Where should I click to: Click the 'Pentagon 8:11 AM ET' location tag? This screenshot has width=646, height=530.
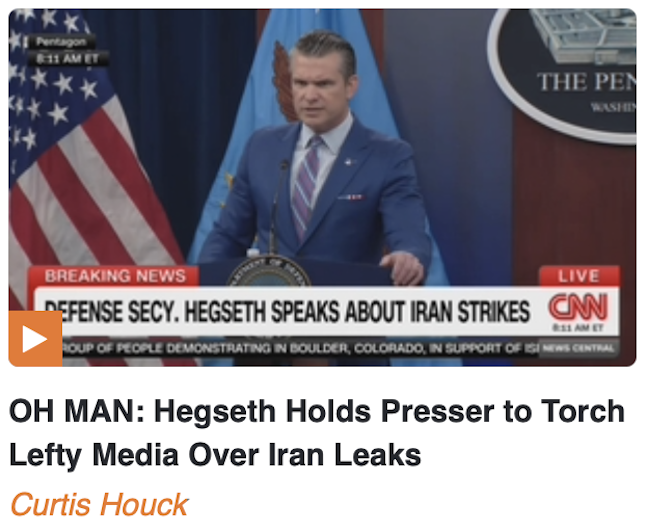click(66, 50)
